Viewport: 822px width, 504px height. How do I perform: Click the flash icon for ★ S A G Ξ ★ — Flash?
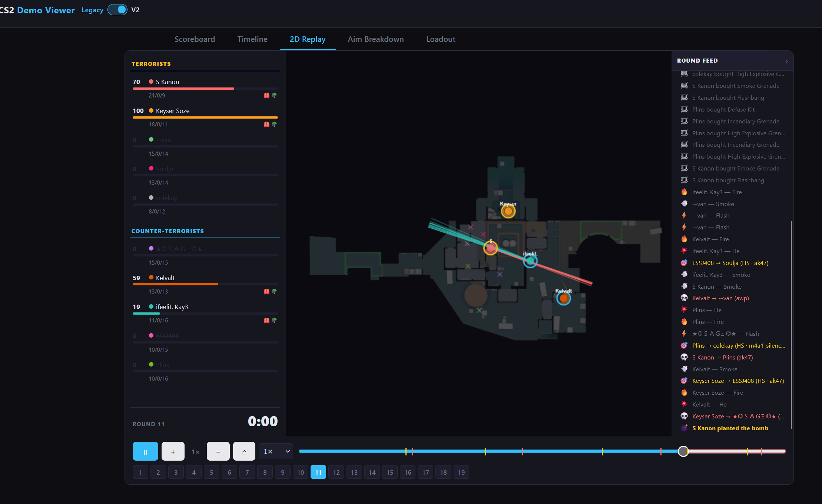[x=684, y=334]
